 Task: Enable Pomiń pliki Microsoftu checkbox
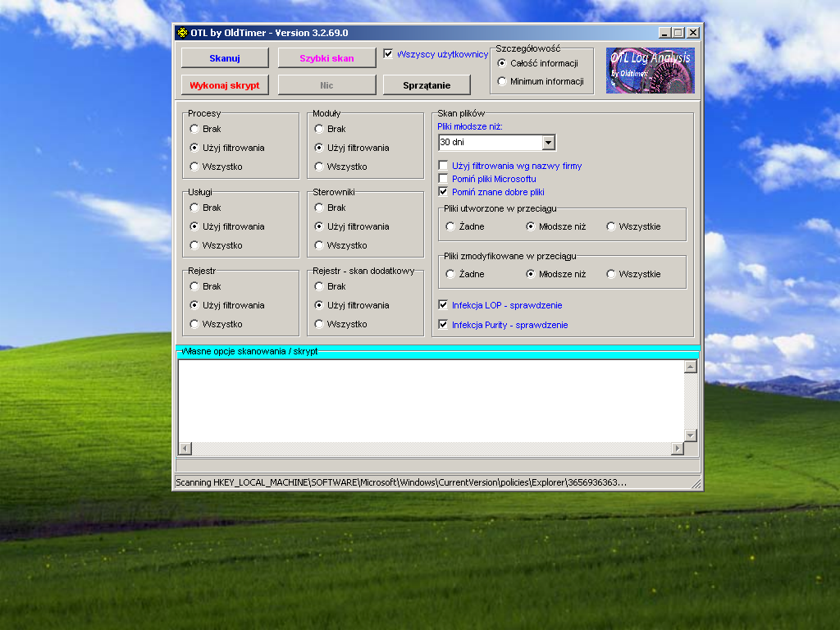pos(443,178)
